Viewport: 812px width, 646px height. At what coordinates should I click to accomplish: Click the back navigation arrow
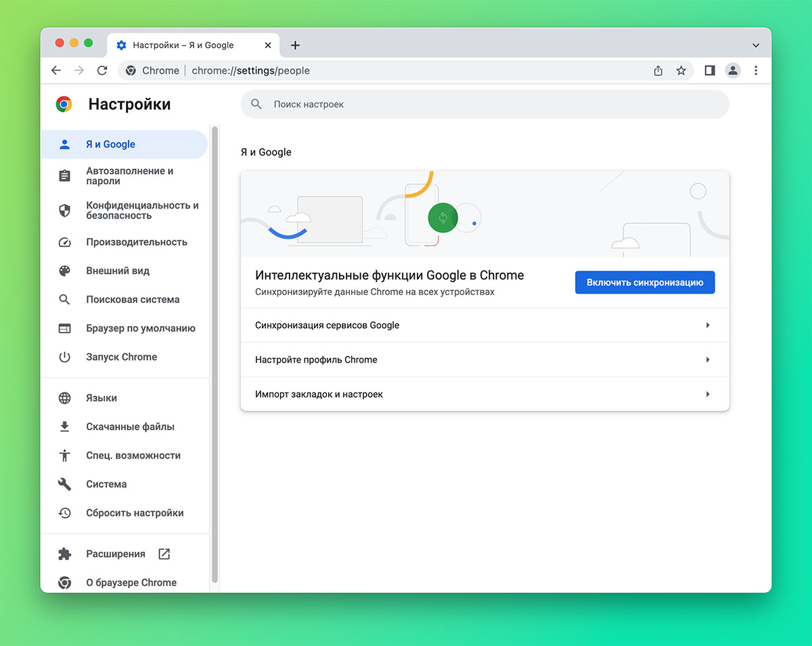(x=56, y=70)
